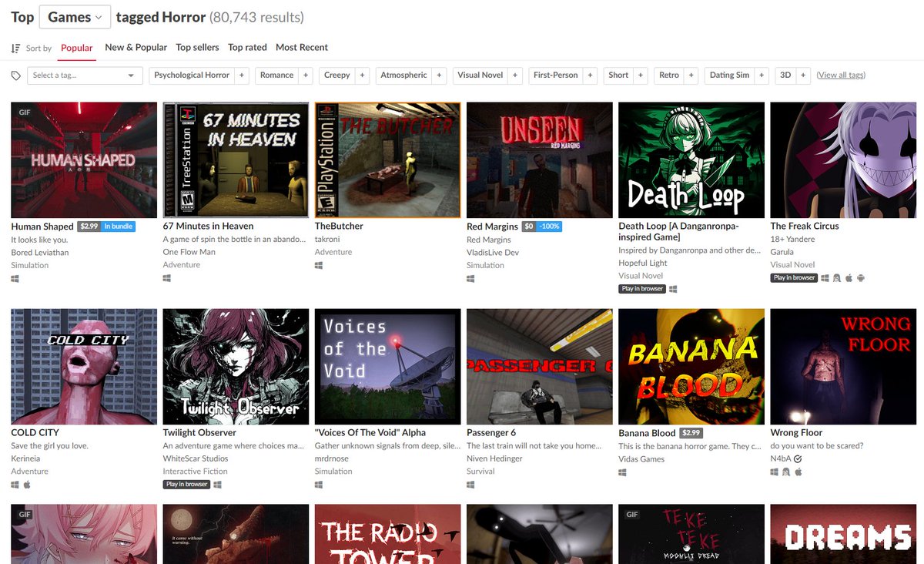
Task: Click Windows icon under 67 Minutes in Heaven
Action: click(x=167, y=277)
